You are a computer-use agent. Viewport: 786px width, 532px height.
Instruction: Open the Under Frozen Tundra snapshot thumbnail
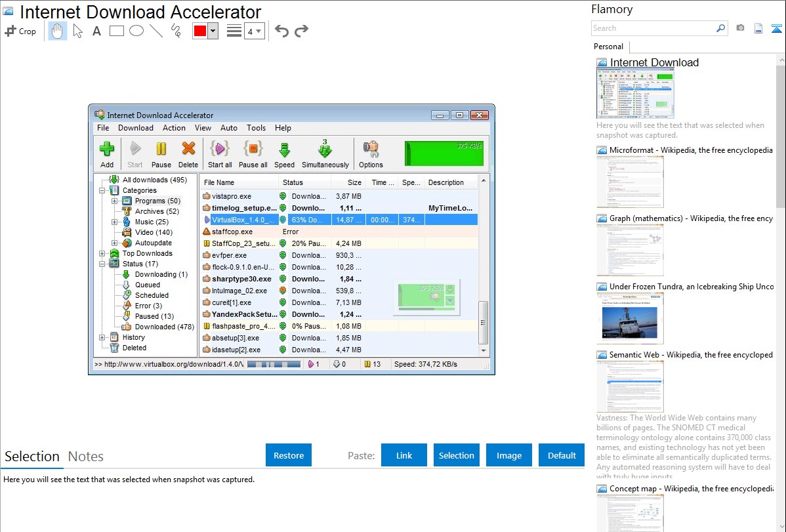[630, 318]
